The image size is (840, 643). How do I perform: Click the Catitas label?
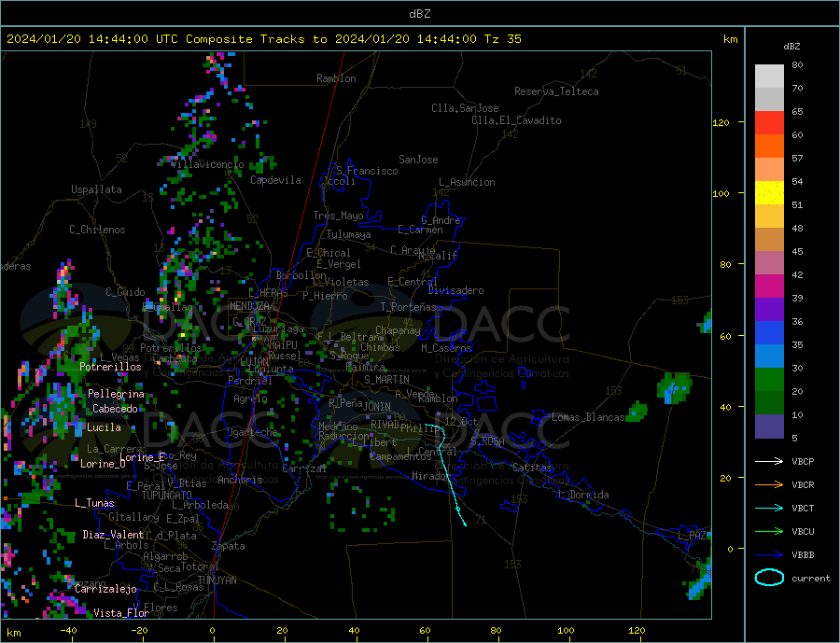(532, 468)
